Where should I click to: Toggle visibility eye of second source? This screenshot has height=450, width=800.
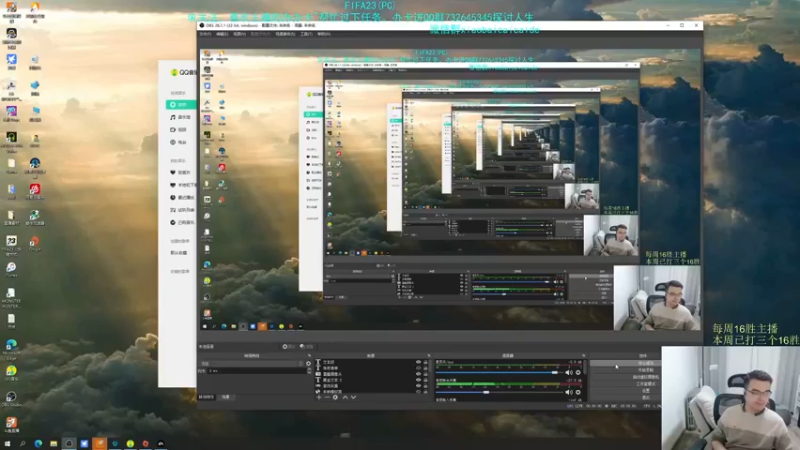click(418, 368)
